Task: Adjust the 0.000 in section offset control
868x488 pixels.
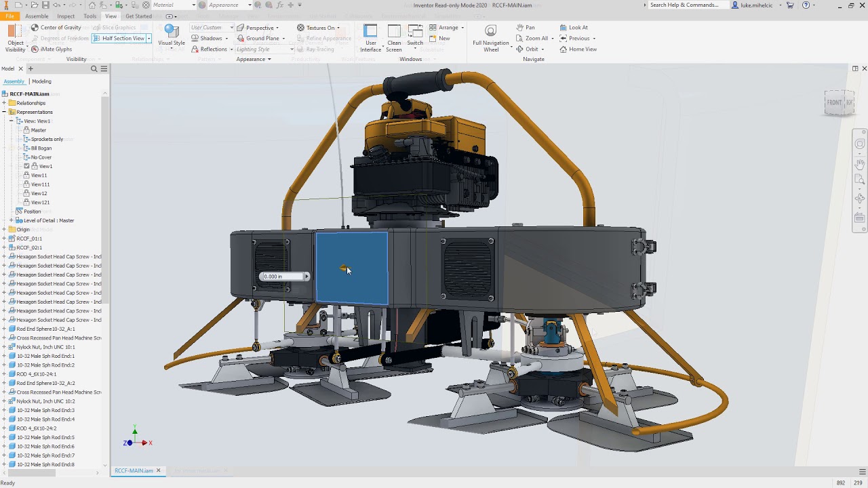Action: (283, 276)
